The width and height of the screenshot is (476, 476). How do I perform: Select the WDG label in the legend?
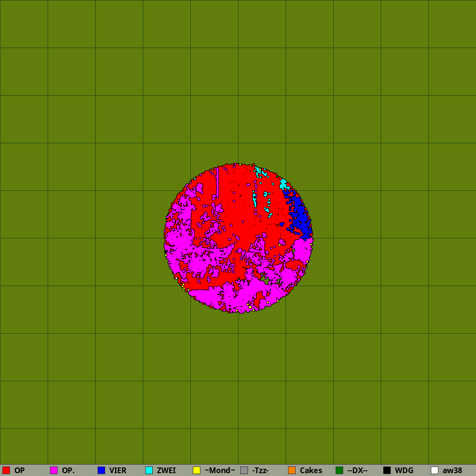(x=404, y=470)
